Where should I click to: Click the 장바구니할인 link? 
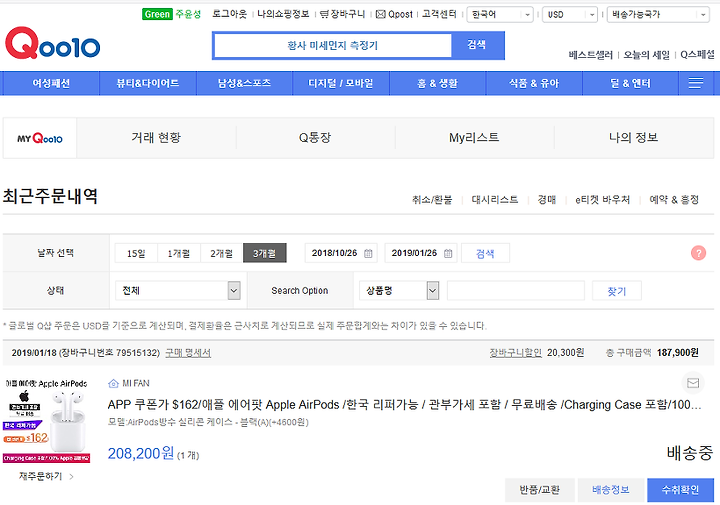tap(516, 353)
